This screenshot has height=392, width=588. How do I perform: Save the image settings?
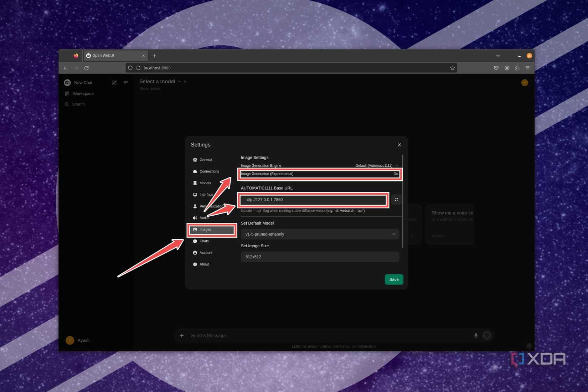(x=394, y=279)
